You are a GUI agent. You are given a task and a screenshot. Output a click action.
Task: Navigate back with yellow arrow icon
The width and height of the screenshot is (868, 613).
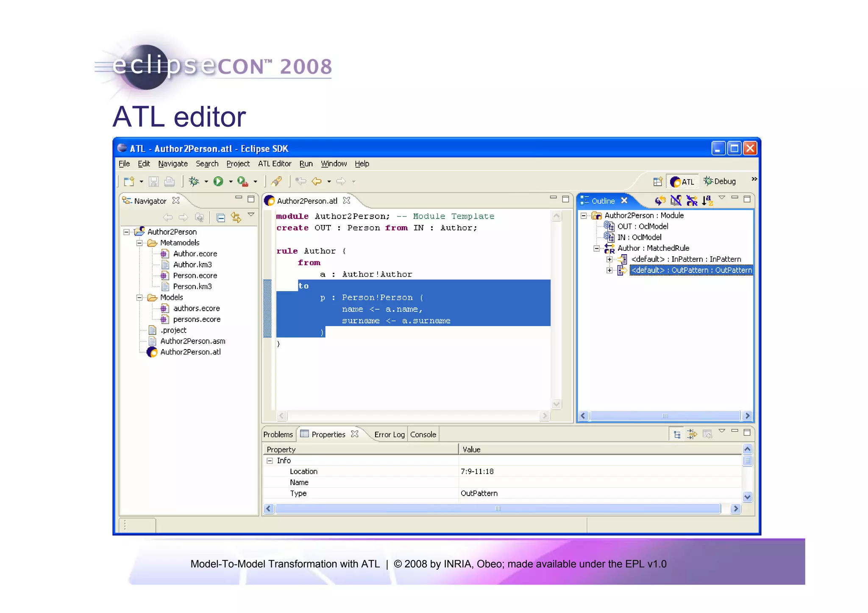tap(317, 181)
